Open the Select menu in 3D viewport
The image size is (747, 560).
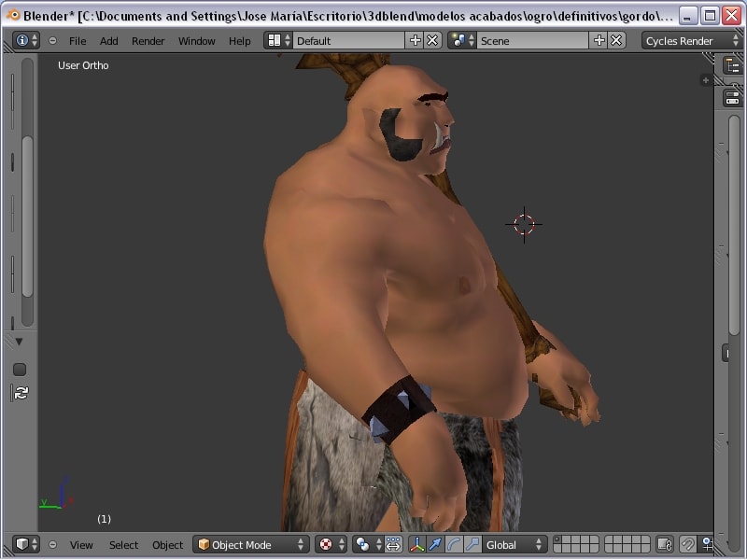pyautogui.click(x=123, y=545)
